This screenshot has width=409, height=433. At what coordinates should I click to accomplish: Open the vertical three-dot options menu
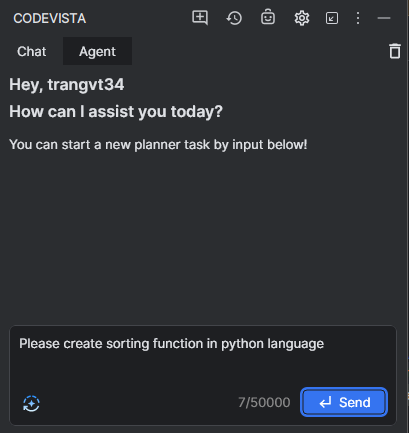pos(358,18)
